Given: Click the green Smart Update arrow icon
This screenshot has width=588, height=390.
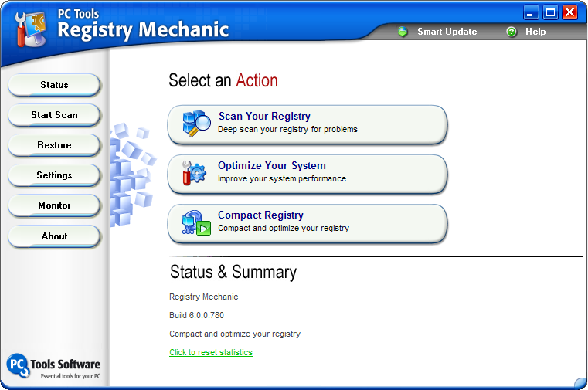Looking at the screenshot, I should click(403, 32).
